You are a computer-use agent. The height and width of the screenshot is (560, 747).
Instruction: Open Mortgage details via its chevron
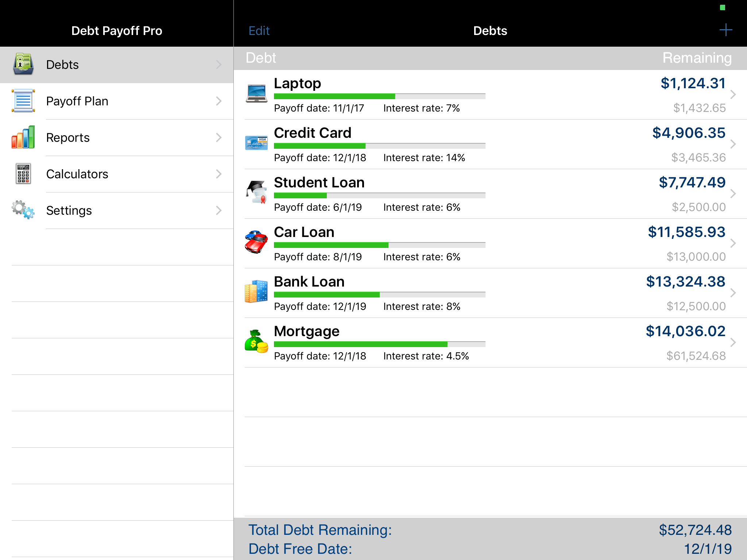point(733,342)
